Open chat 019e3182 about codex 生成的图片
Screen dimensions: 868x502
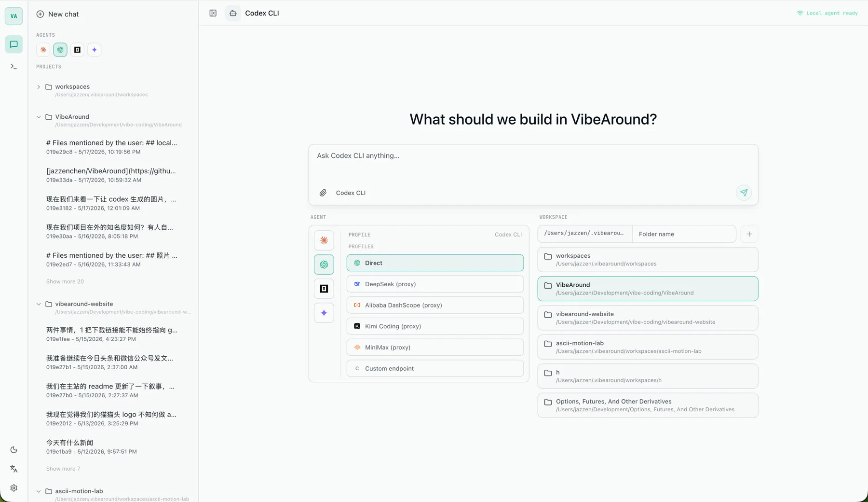[x=112, y=203]
